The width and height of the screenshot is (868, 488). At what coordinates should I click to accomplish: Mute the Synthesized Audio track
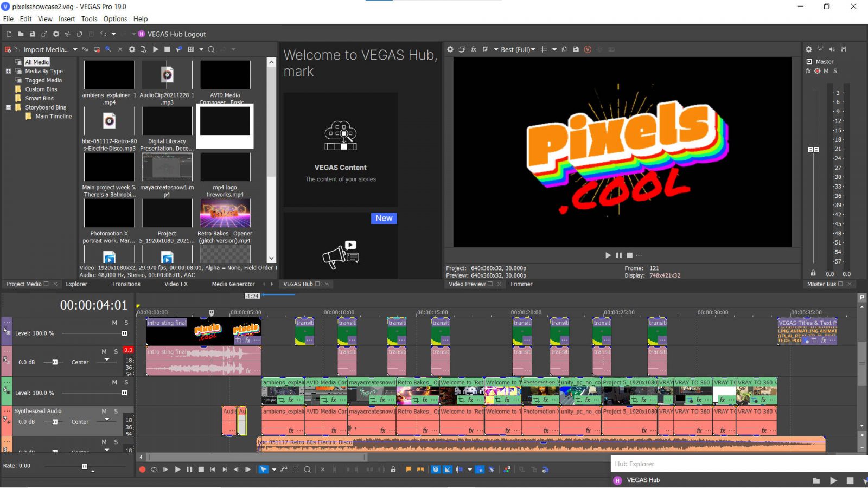click(104, 411)
